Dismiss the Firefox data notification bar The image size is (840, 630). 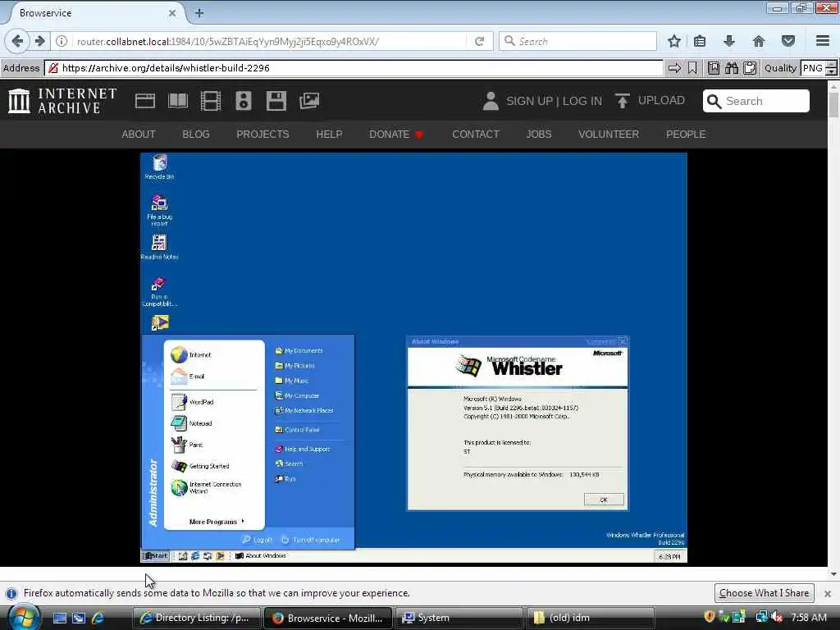[828, 594]
